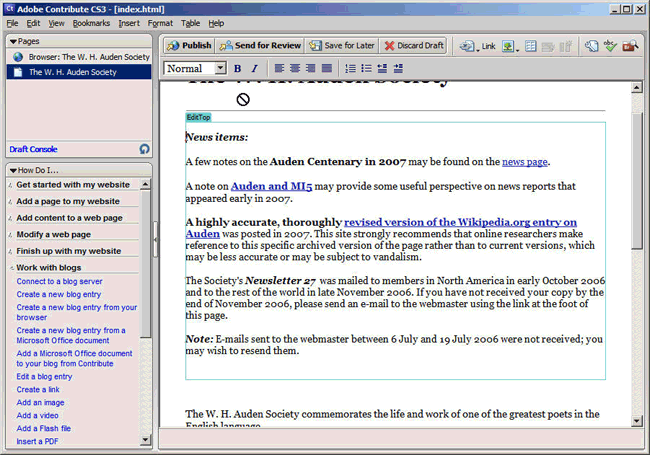Click the EditTop region tag

[x=198, y=117]
